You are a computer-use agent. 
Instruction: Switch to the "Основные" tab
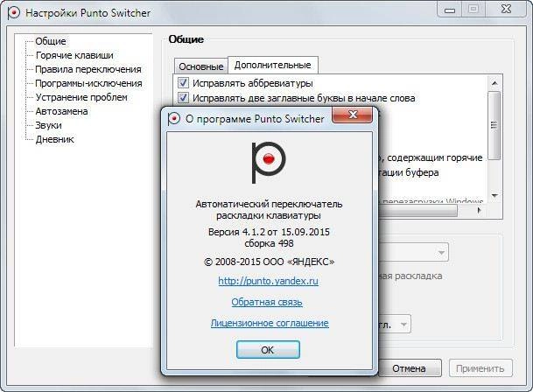[x=201, y=66]
